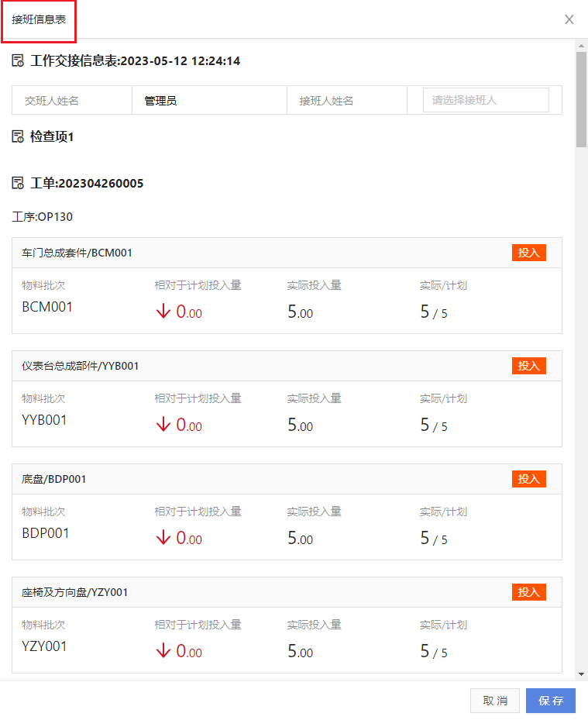Click 物料批次 label in YYB001 card
The height and width of the screenshot is (720, 588).
[x=43, y=398]
